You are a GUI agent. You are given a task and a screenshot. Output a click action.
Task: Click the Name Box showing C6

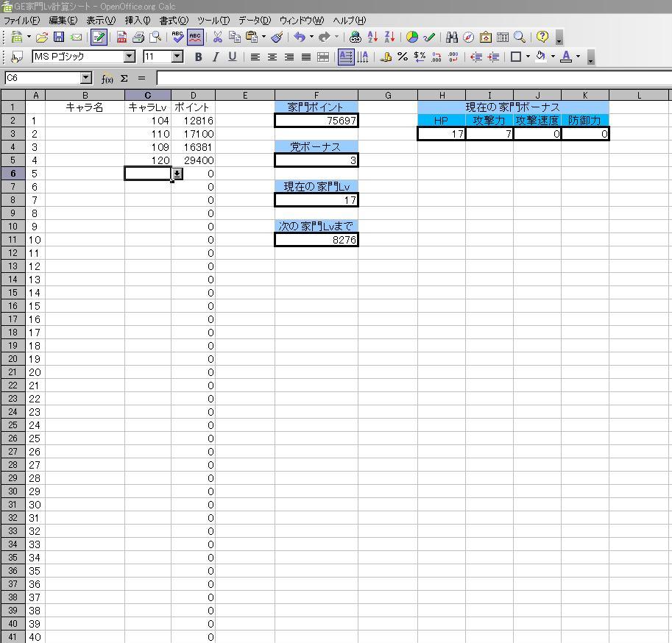pos(43,78)
